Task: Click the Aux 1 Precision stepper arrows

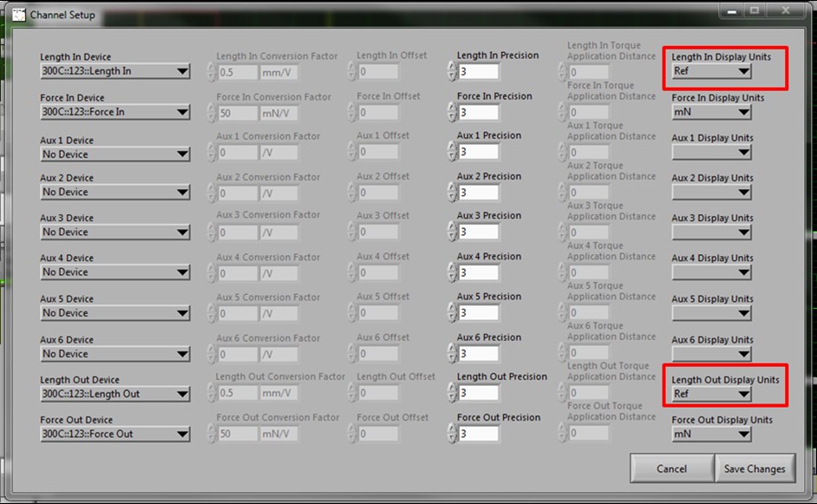Action: [452, 152]
